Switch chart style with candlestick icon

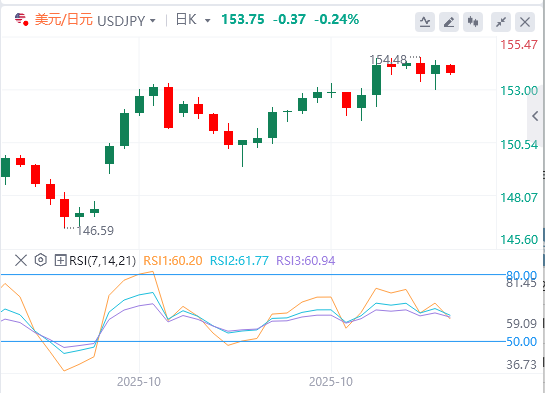pos(473,22)
